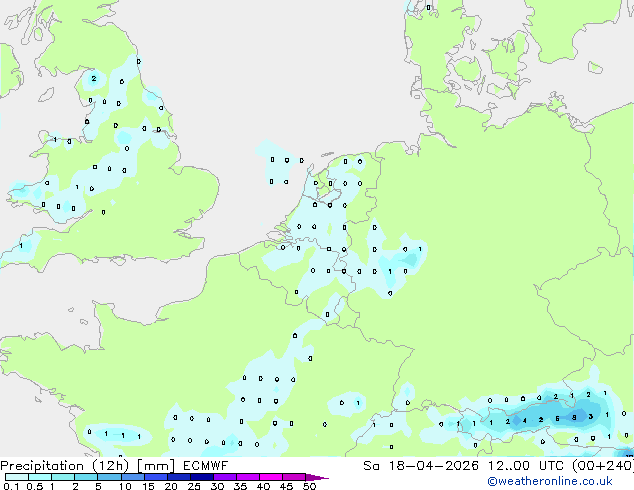The image size is (634, 490).
Task: Click the '4' mm precipitation value on map
Action: (x=524, y=420)
